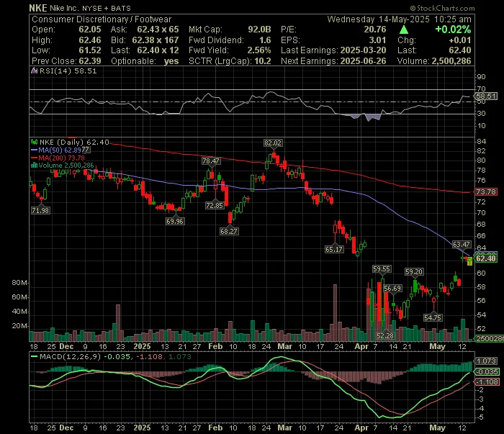This screenshot has width=504, height=434.
Task: Click the Last Earnings date 2025-03-20
Action: pyautogui.click(x=363, y=50)
